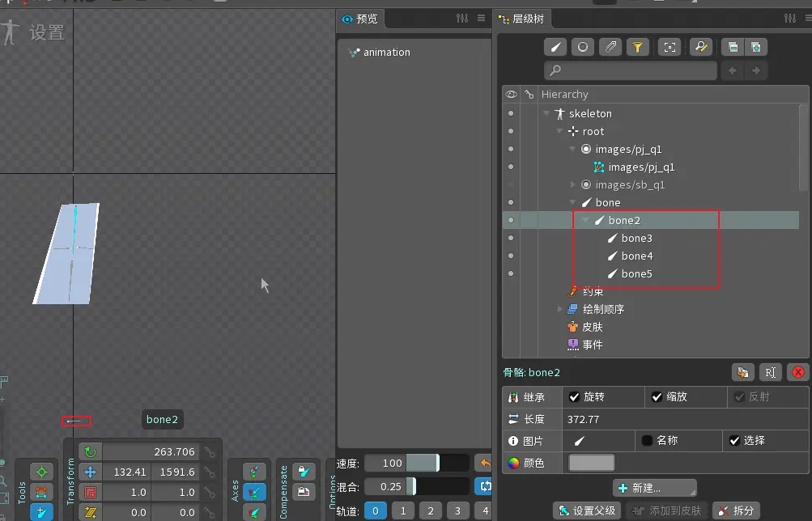
Task: Select the Shear tool icon
Action: 90,512
